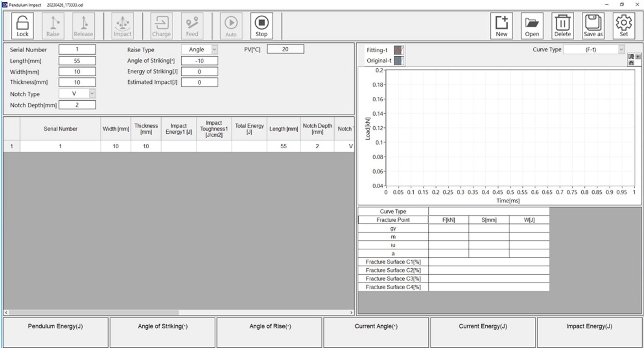Click the Lock pendulum icon
The image size is (644, 348).
(22, 26)
